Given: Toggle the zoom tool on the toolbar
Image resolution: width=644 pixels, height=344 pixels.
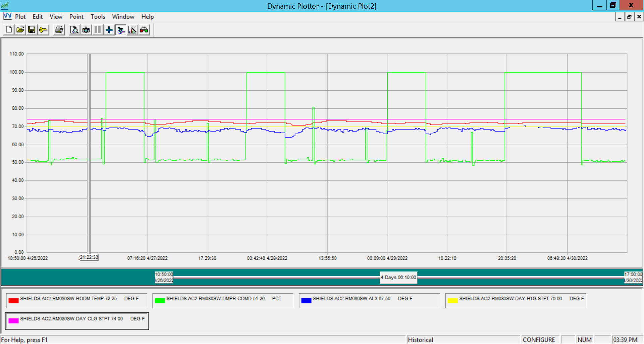Looking at the screenshot, I should (121, 30).
